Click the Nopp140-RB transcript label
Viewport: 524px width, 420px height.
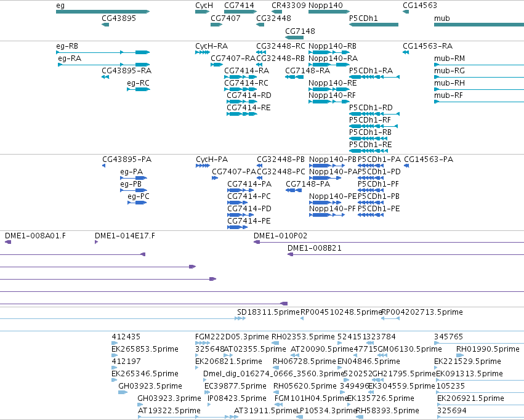(x=333, y=46)
